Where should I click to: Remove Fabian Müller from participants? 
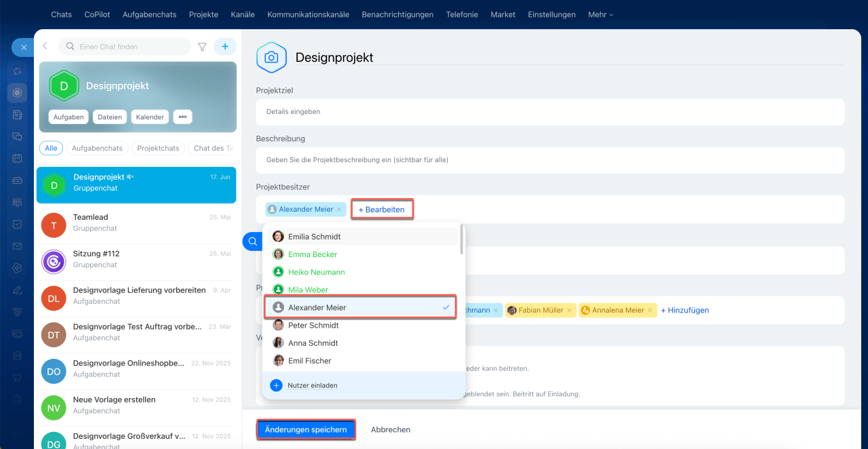pos(569,311)
